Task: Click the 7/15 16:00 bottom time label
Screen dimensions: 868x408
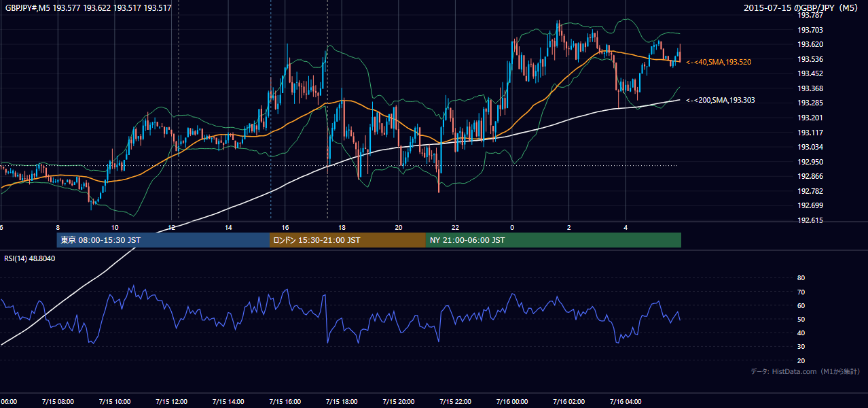Action: coord(285,402)
